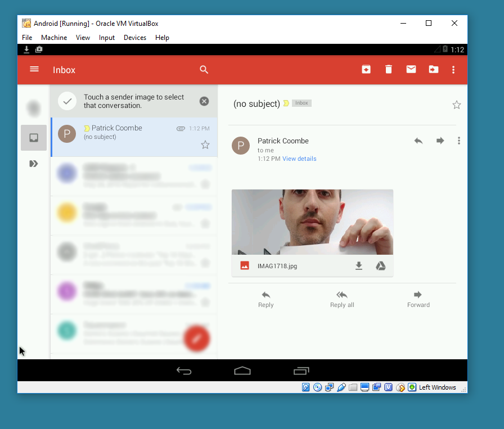
Task: Click the VirtualBox USB devices status icon
Action: coord(341,387)
